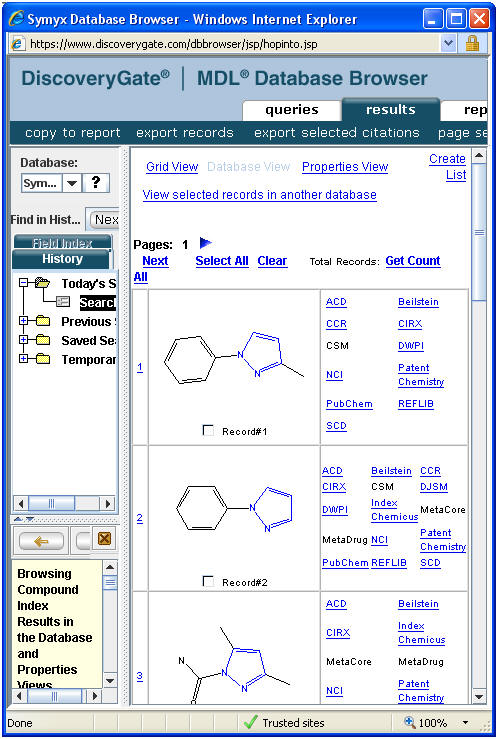Click the Saved Searches folder icon
Viewport: 498px width, 739px height.
(x=43, y=340)
